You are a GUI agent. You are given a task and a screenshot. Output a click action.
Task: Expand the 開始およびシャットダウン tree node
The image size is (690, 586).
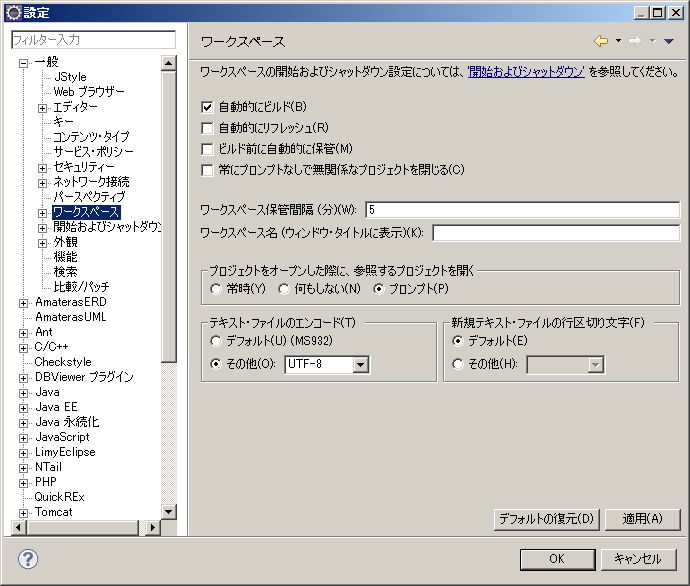click(42, 228)
